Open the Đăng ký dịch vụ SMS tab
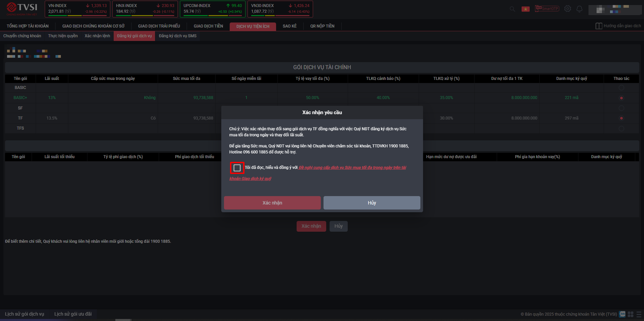This screenshot has height=321, width=644. tap(178, 36)
